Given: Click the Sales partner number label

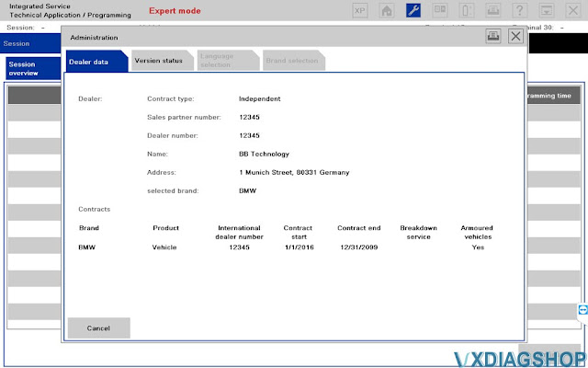Looking at the screenshot, I should click(184, 117).
